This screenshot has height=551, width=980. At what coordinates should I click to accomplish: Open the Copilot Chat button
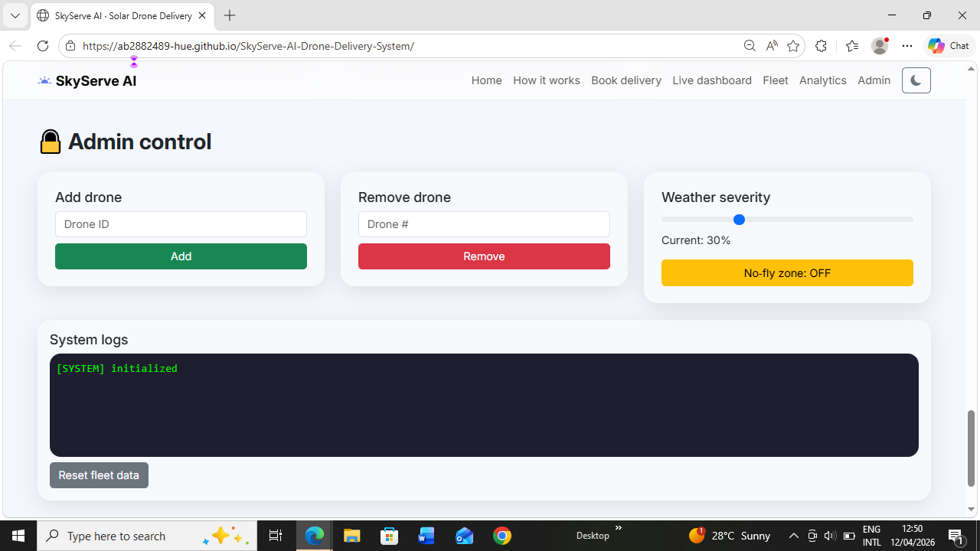[x=949, y=46]
